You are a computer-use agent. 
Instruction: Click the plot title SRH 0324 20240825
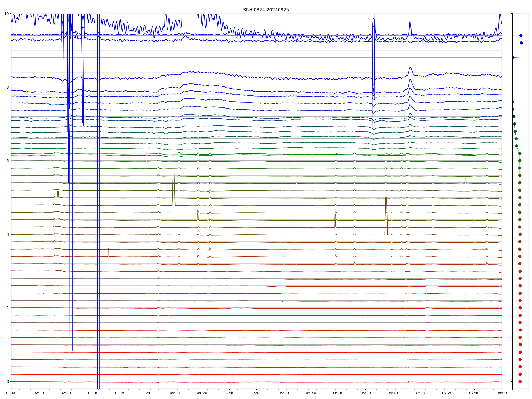[266, 10]
